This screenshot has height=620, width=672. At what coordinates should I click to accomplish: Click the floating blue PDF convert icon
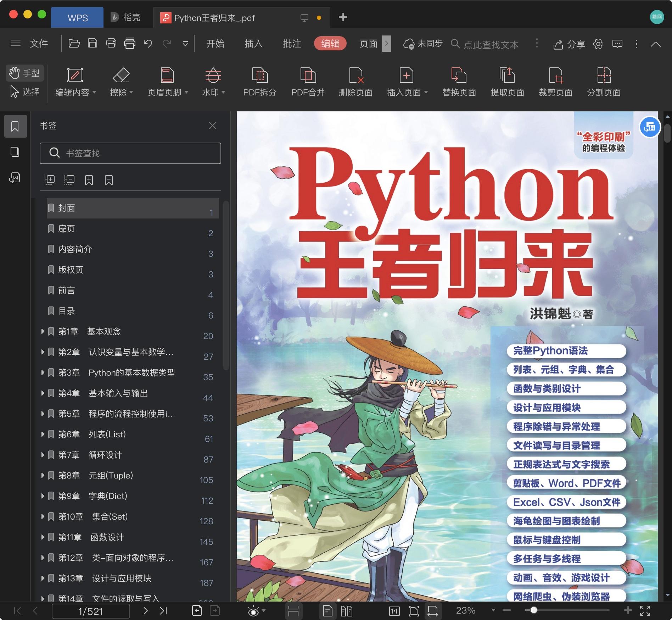650,127
